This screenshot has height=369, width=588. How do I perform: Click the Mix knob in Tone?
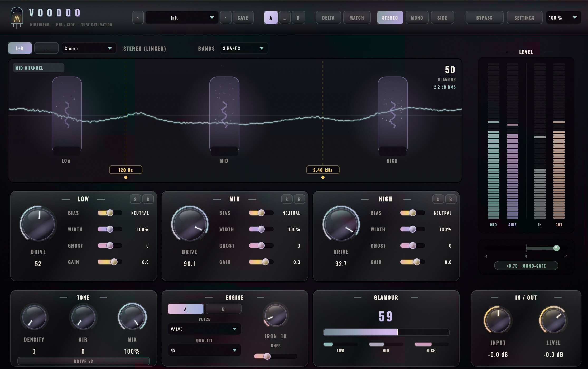tap(132, 317)
